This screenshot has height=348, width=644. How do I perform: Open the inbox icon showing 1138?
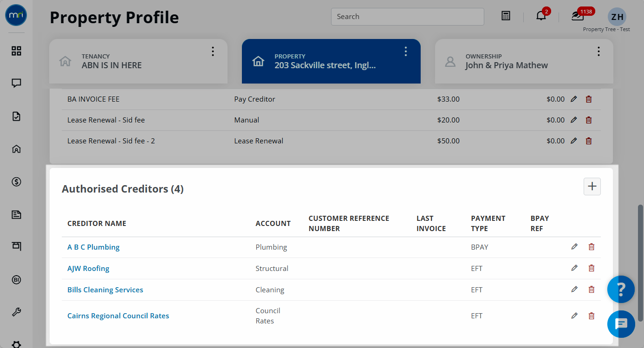[579, 15]
